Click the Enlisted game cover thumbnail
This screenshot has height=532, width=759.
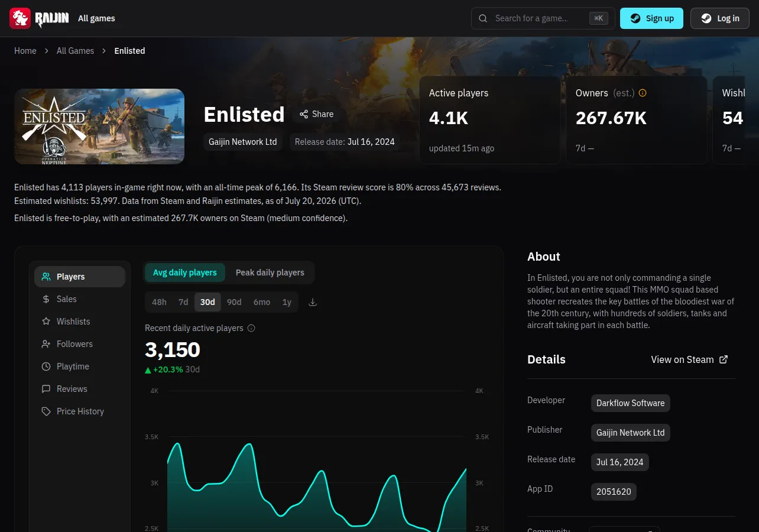click(99, 126)
